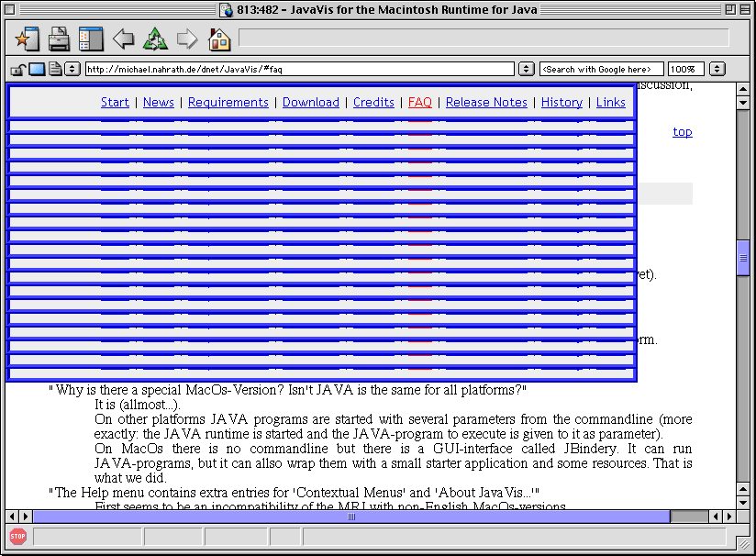The height and width of the screenshot is (556, 756).
Task: Open the Links link
Action: click(x=611, y=102)
